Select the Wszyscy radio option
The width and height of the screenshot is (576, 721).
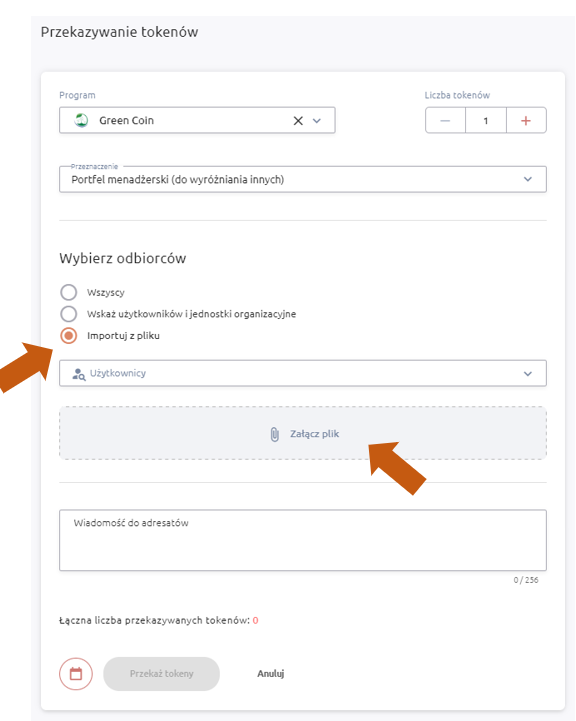(68, 292)
